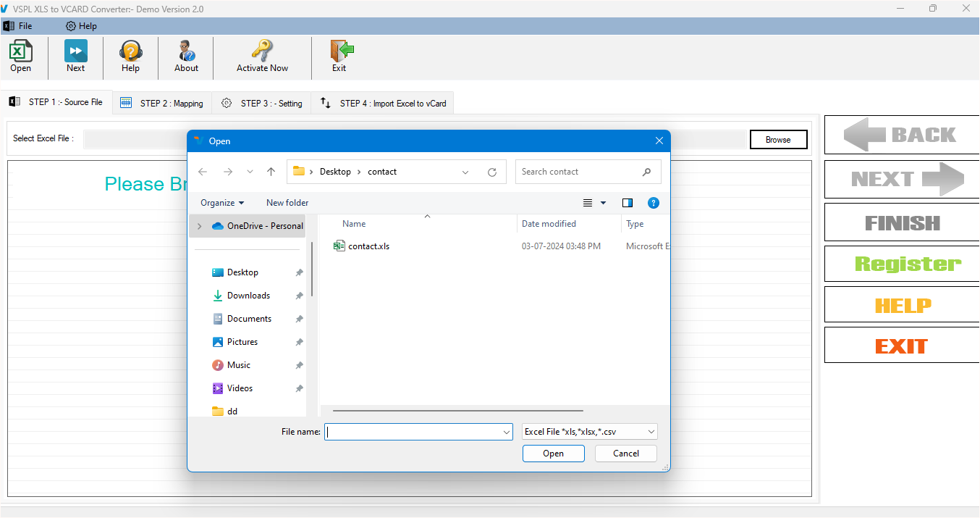The width and height of the screenshot is (980, 518).
Task: Expand the address bar history dropdown
Action: [x=465, y=172]
